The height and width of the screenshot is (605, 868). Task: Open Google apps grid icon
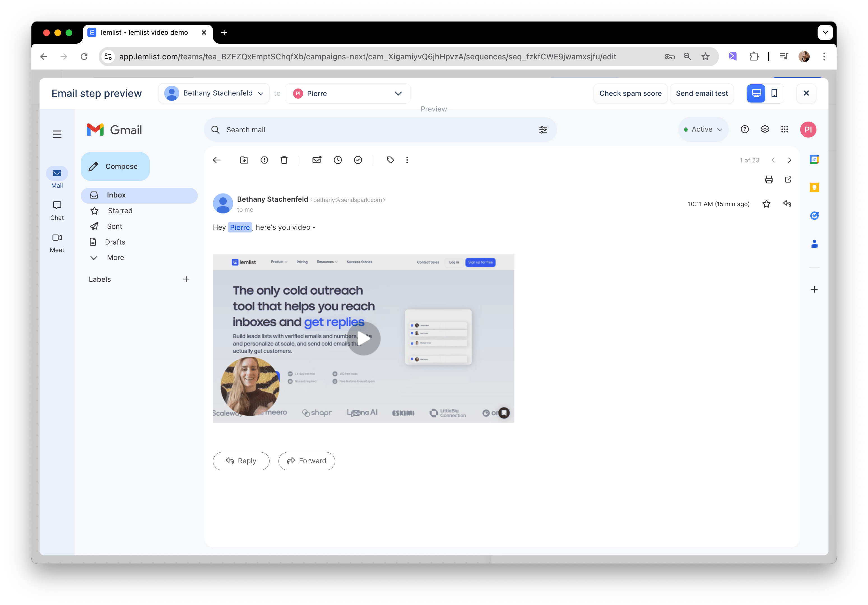pos(785,130)
